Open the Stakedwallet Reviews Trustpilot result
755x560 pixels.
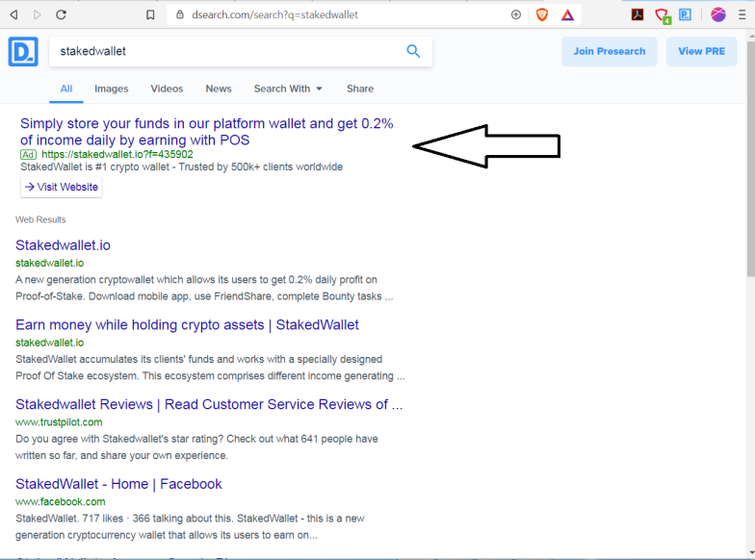[x=209, y=404]
